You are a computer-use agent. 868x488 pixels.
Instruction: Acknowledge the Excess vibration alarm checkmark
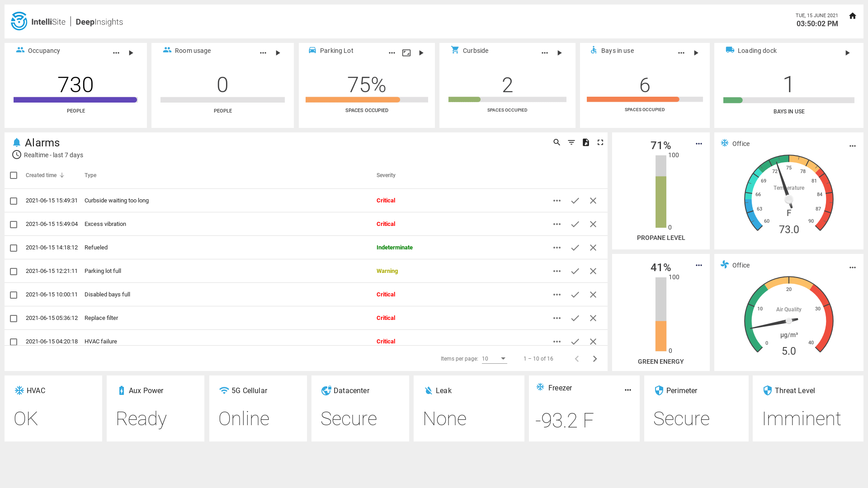[575, 224]
